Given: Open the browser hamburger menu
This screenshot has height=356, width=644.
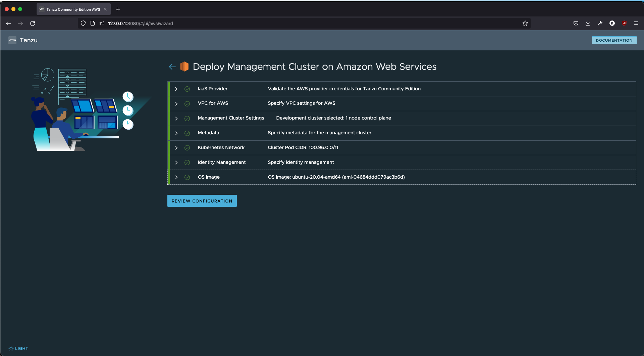Looking at the screenshot, I should click(636, 24).
